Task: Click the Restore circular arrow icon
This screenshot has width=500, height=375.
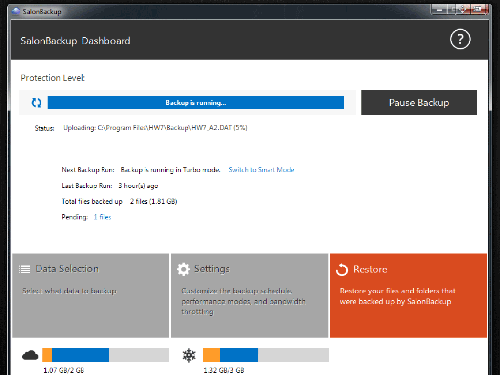Action: pos(342,270)
